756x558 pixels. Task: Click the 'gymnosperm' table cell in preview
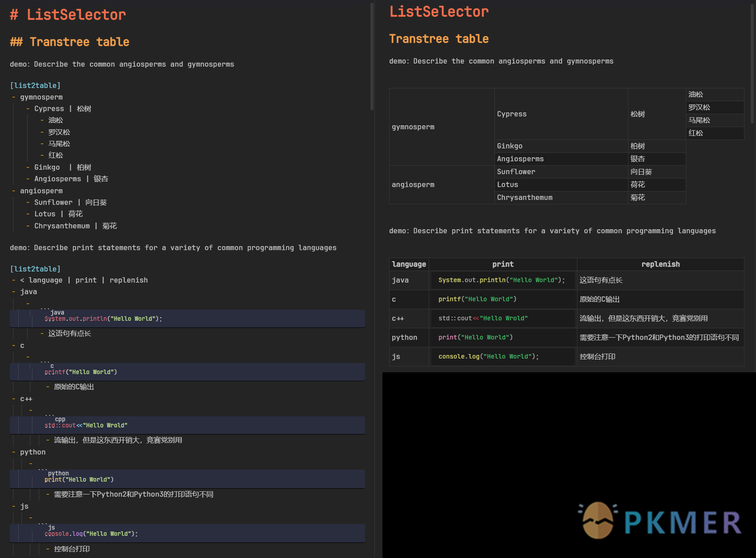click(442, 127)
